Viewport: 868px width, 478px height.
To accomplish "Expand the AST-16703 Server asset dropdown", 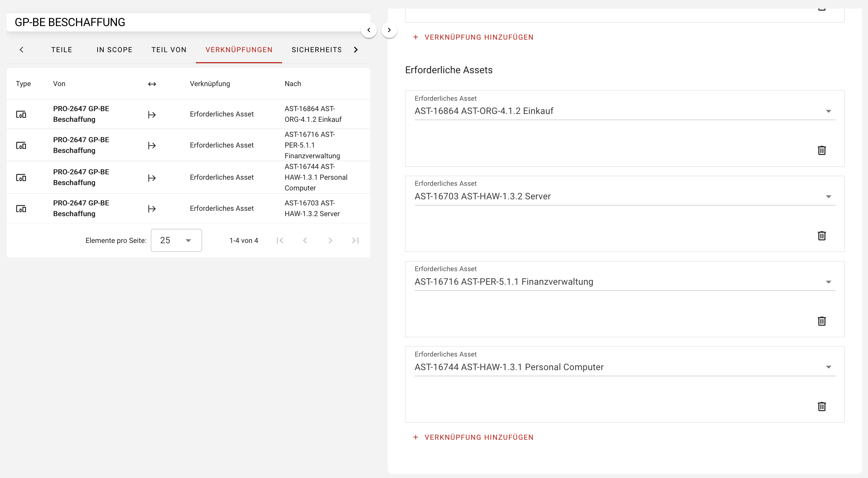I will (828, 196).
